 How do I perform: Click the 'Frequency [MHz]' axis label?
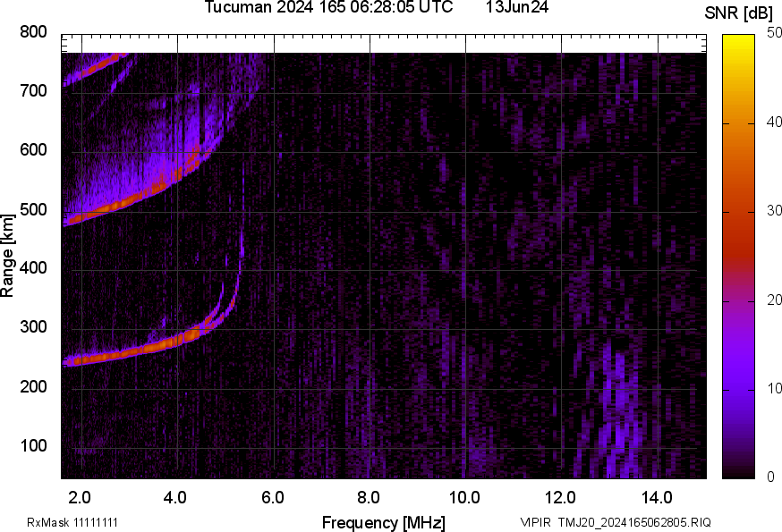point(384,523)
